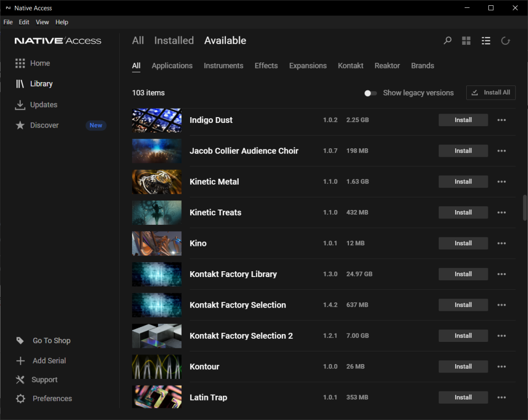Image resolution: width=528 pixels, height=420 pixels.
Task: Open more options for Kontour
Action: (502, 367)
